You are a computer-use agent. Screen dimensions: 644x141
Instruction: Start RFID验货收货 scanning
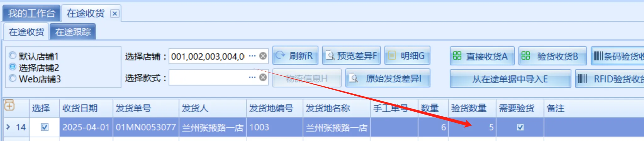pos(610,79)
